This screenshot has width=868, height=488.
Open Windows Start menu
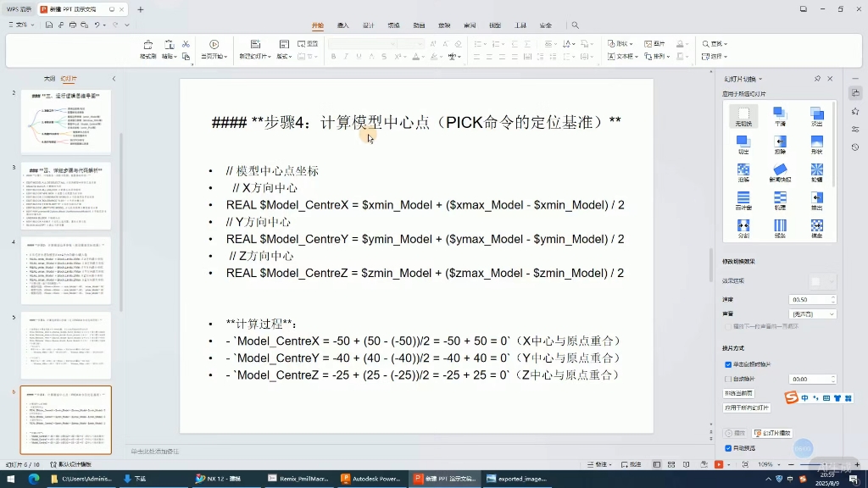click(x=10, y=479)
